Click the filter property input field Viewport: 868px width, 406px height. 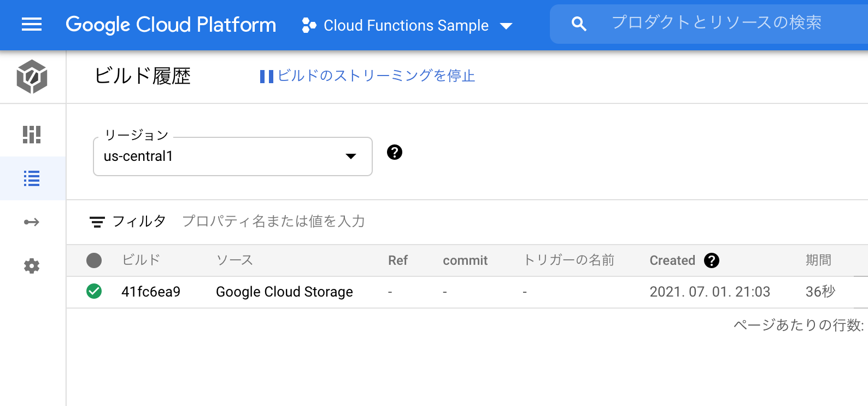pos(273,222)
